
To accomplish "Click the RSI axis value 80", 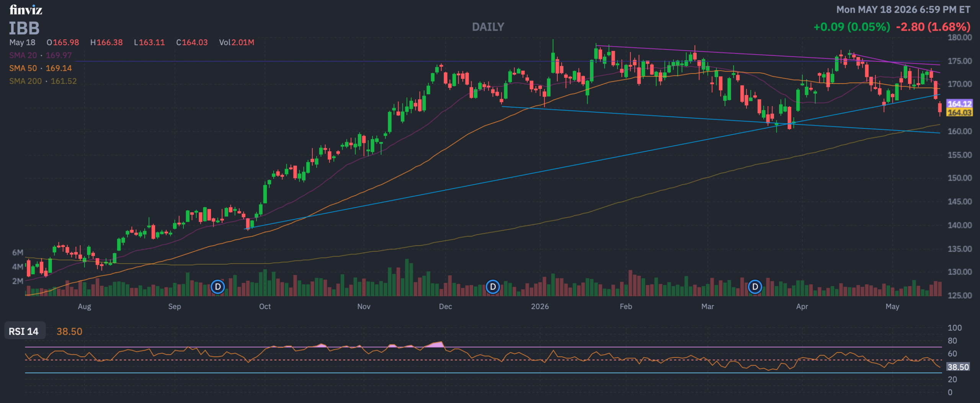I will 952,341.
